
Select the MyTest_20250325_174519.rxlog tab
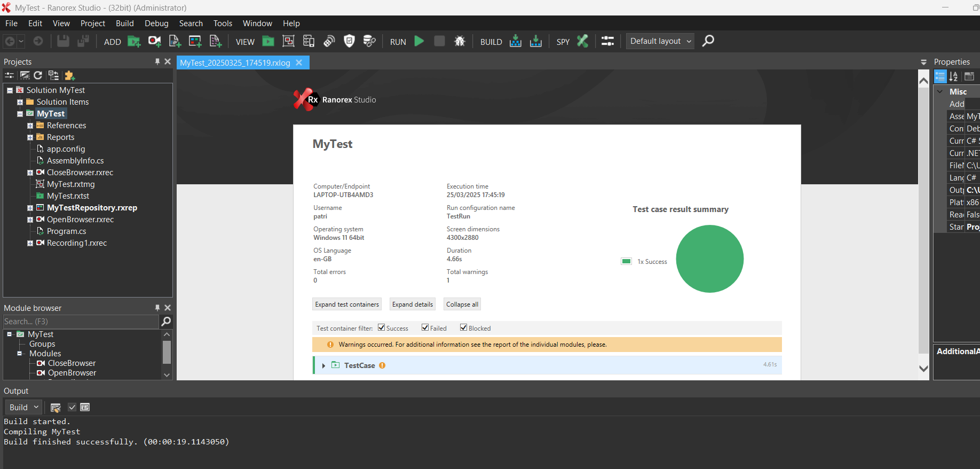pyautogui.click(x=235, y=63)
